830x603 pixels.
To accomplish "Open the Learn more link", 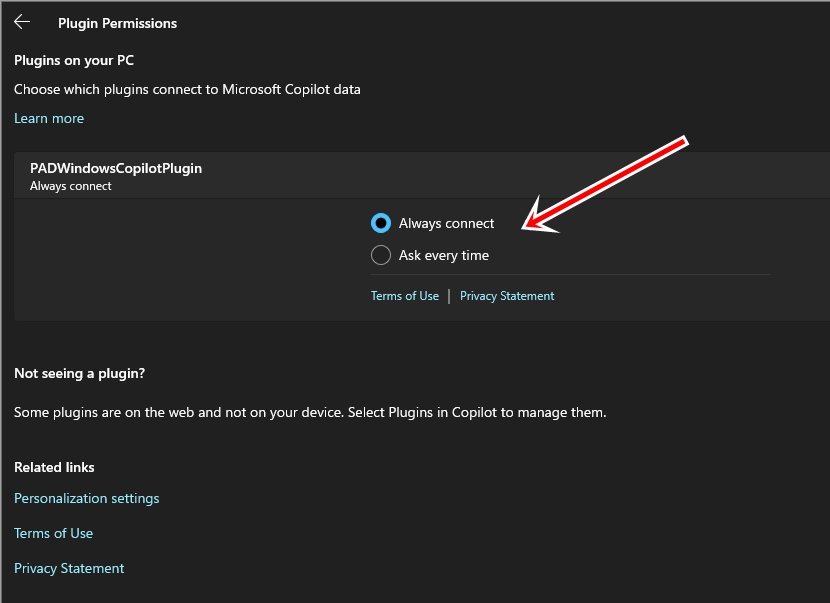I will click(x=49, y=118).
